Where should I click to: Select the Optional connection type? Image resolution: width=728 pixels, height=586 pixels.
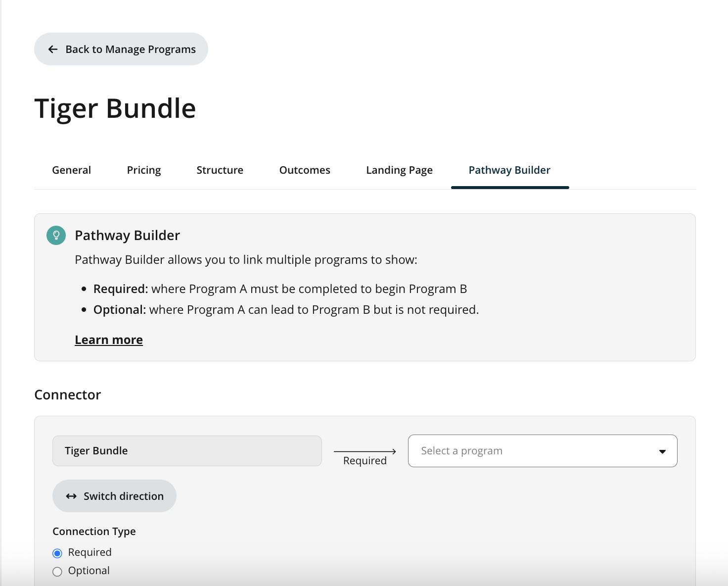point(57,572)
